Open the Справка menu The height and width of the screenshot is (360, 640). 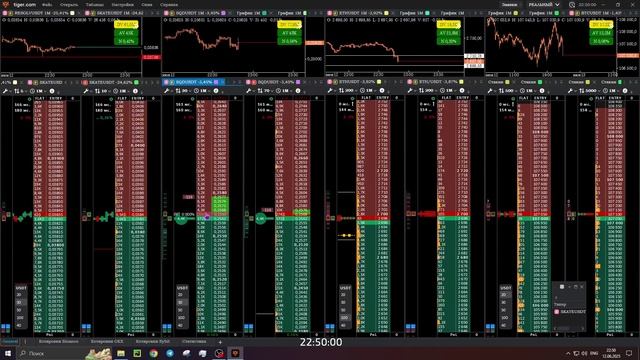pos(169,4)
